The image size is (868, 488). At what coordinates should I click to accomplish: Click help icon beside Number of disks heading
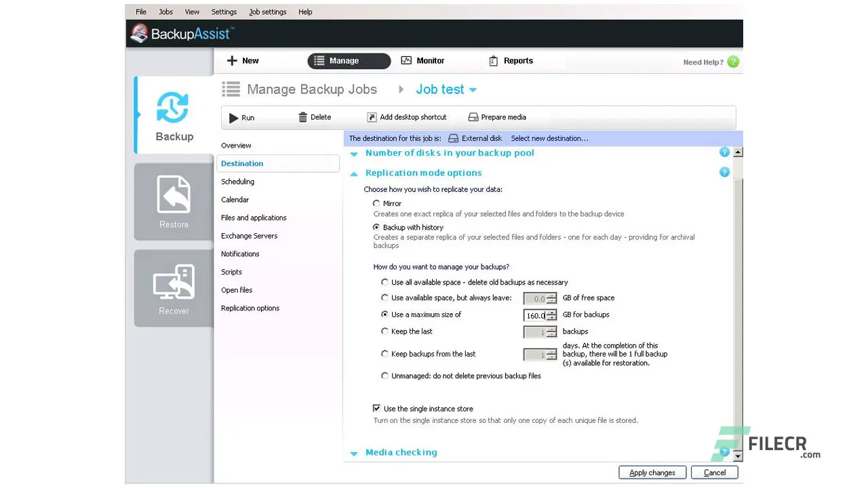[724, 152]
